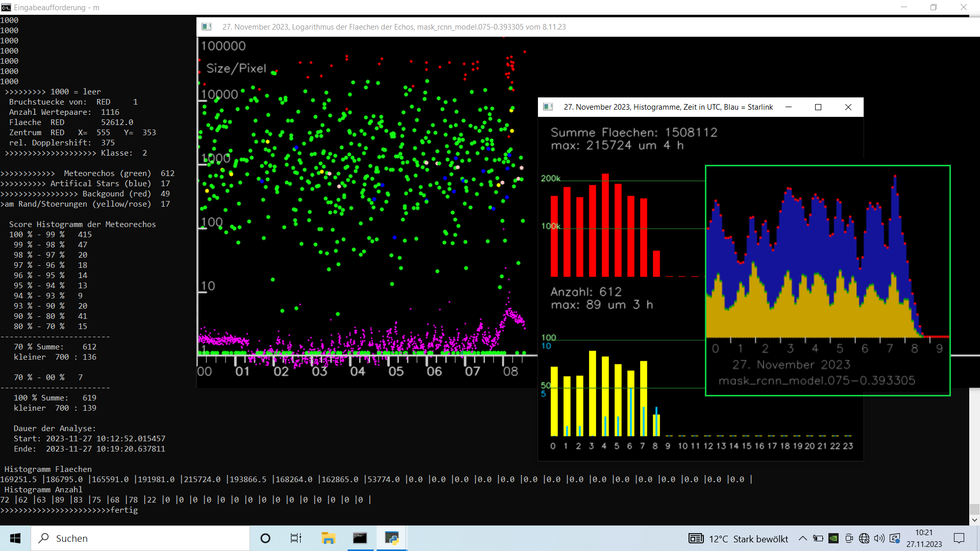Click the 'Anzahl Wertepaare: 1116' line
This screenshot has width=980, height=551.
64,112
